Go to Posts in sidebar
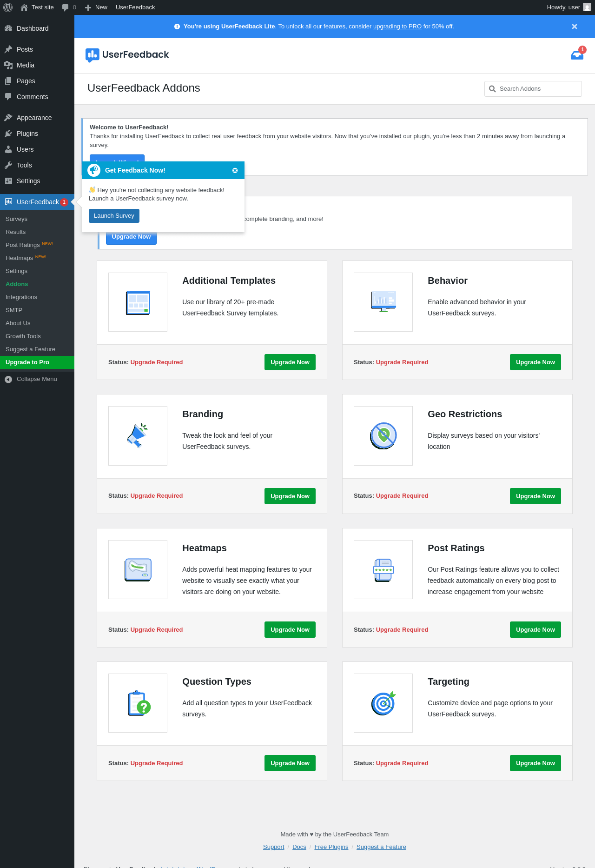The image size is (595, 868). point(37,49)
